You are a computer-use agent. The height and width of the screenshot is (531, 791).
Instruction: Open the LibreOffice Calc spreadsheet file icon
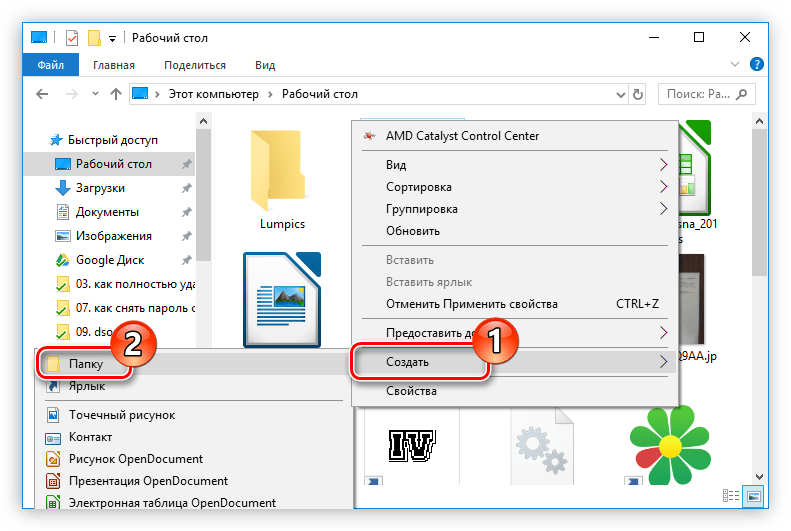tap(694, 168)
